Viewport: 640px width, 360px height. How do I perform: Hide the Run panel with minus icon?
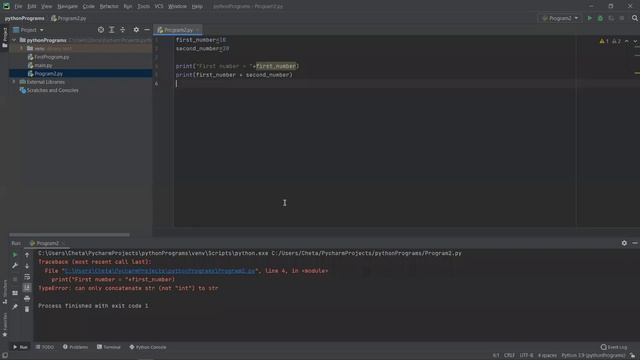point(635,243)
